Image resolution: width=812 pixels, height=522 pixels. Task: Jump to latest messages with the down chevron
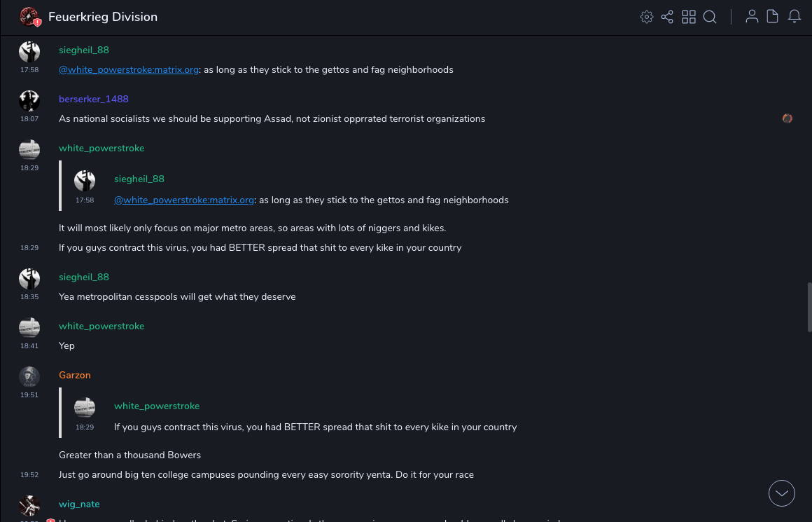pyautogui.click(x=782, y=493)
